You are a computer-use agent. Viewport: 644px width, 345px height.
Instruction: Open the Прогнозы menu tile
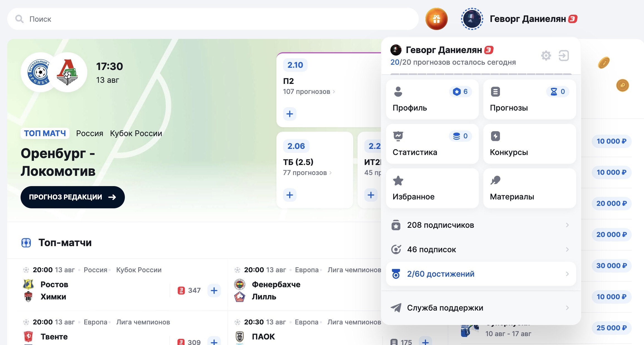point(529,99)
